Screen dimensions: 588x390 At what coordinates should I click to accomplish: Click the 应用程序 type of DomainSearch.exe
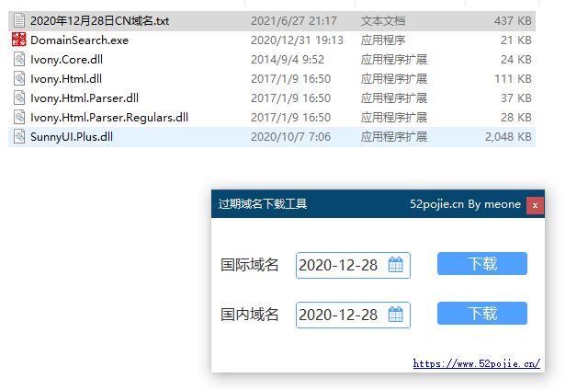point(383,40)
